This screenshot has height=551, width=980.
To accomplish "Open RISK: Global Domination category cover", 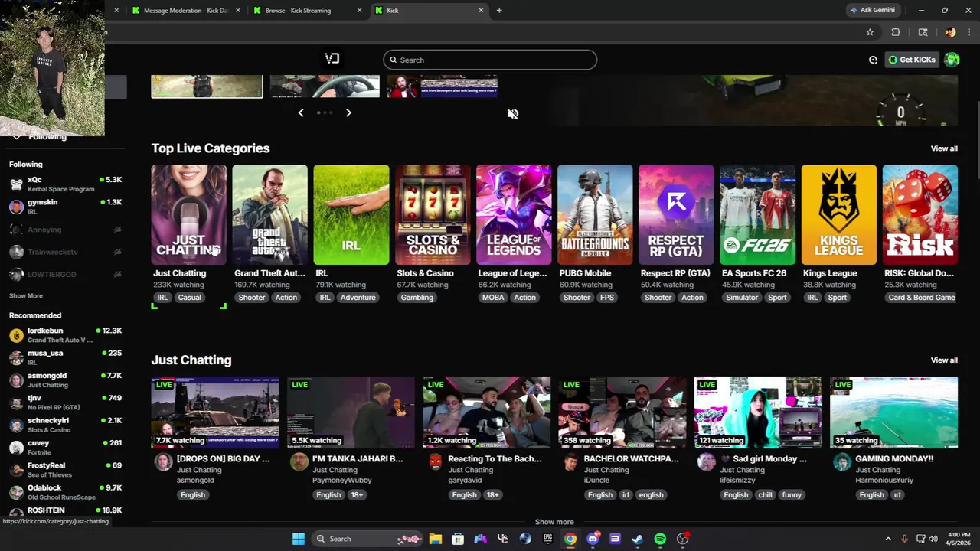I will click(920, 215).
